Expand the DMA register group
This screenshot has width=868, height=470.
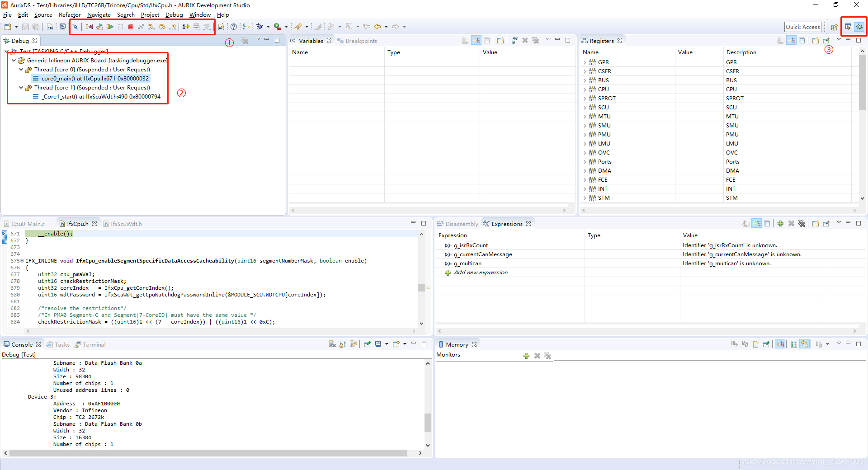tap(585, 171)
